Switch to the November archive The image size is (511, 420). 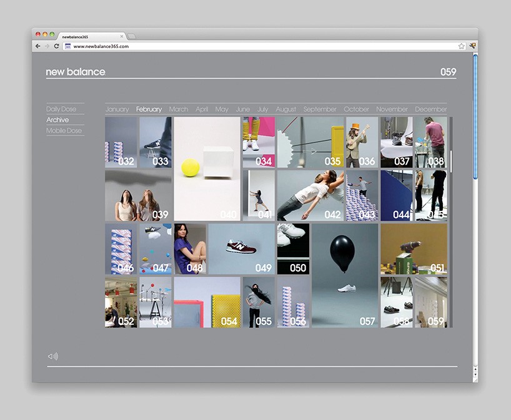coord(392,109)
